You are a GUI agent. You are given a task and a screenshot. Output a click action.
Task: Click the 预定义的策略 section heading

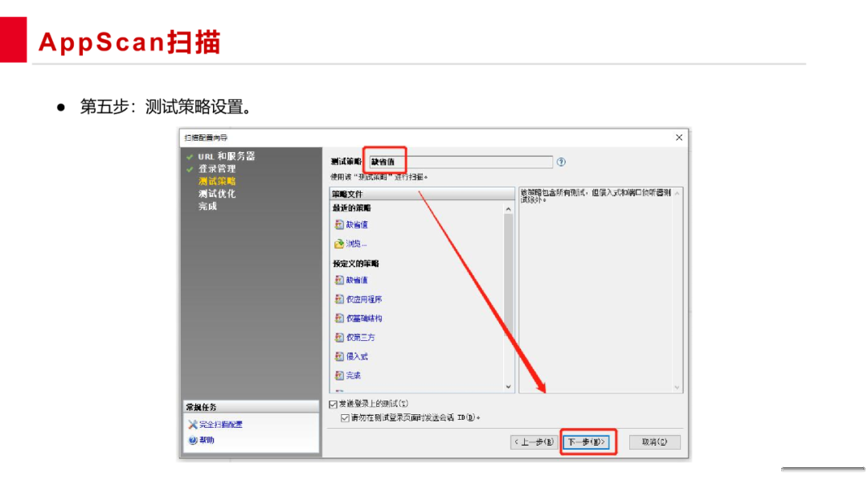tap(355, 264)
